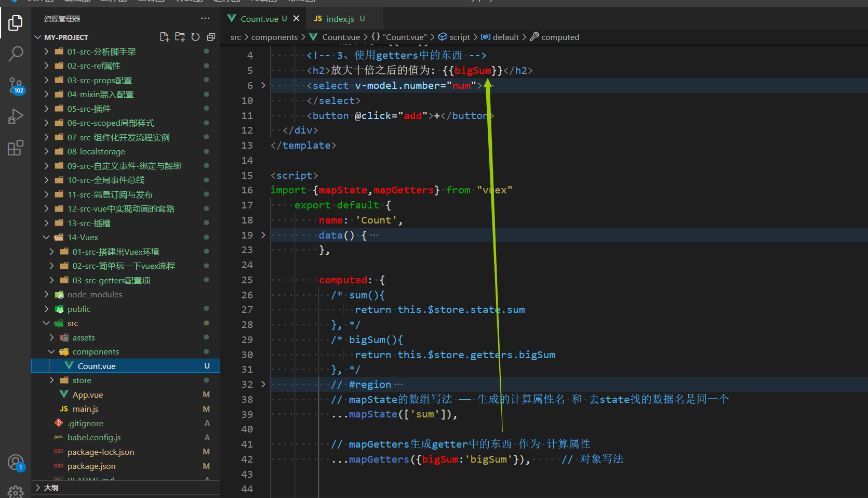Click the computed keyword on line 25
Screen dimensions: 868x498
click(343, 280)
